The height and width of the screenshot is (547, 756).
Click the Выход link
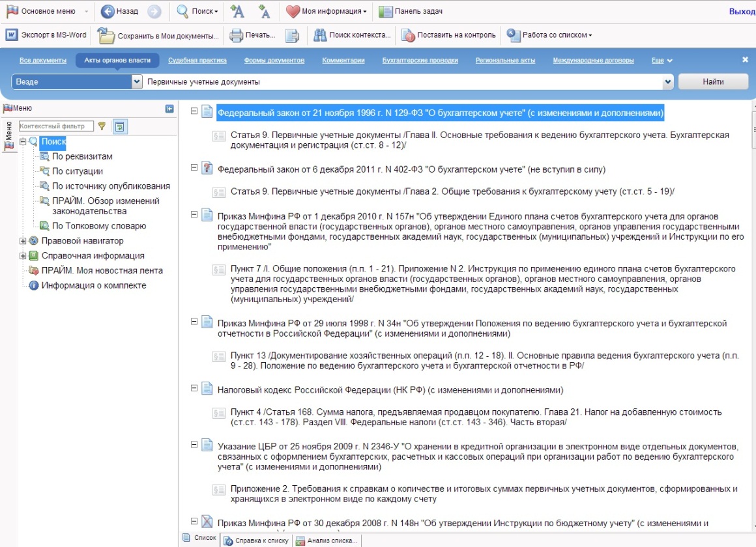742,12
